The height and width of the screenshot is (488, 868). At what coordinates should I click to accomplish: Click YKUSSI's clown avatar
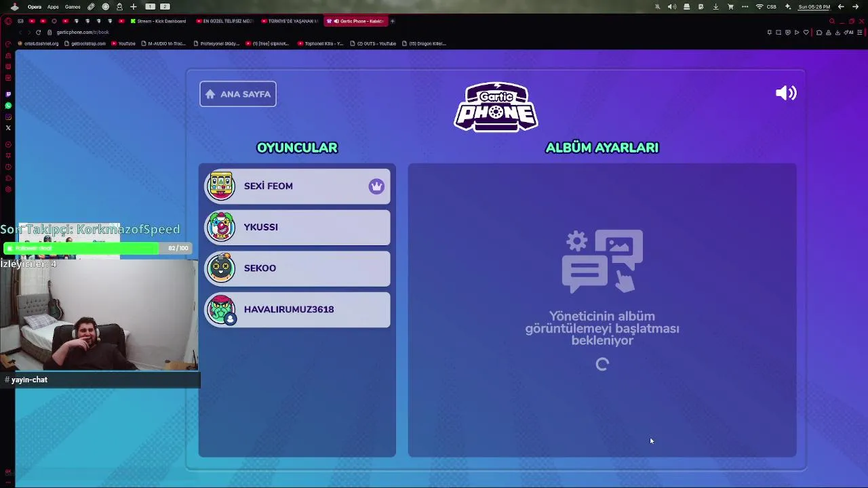(x=221, y=227)
